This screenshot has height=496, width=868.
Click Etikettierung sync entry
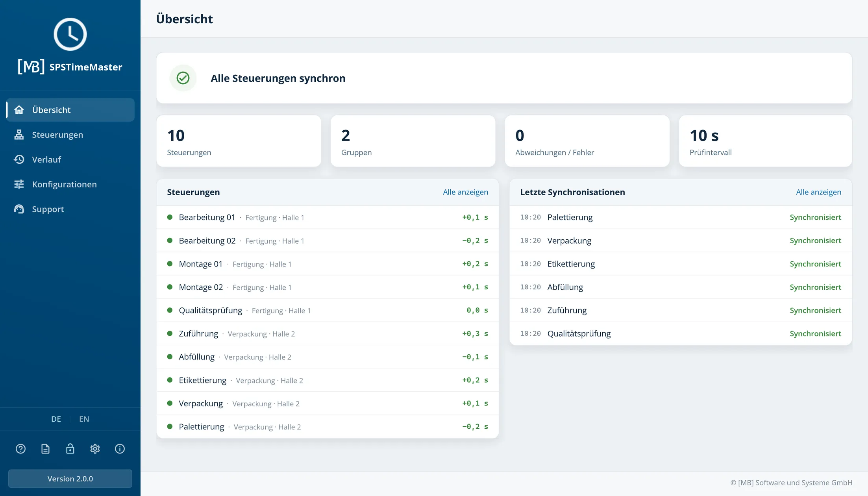coord(681,264)
